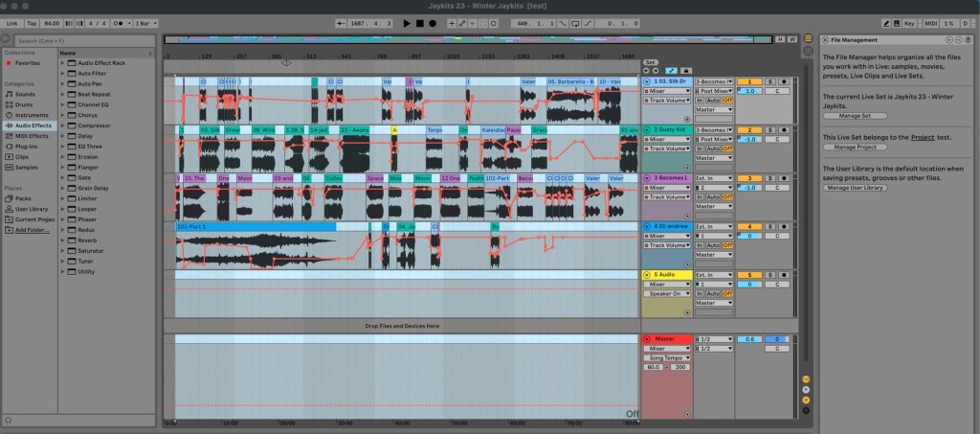Image resolution: width=980 pixels, height=434 pixels.
Task: Open Track Volume chooser on track 1
Action: coord(670,101)
